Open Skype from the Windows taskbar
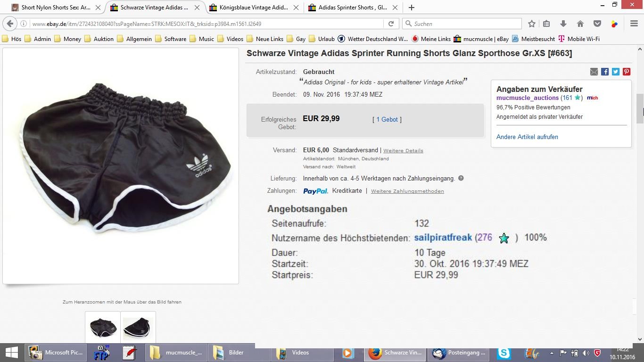The image size is (644, 362). pyautogui.click(x=504, y=353)
